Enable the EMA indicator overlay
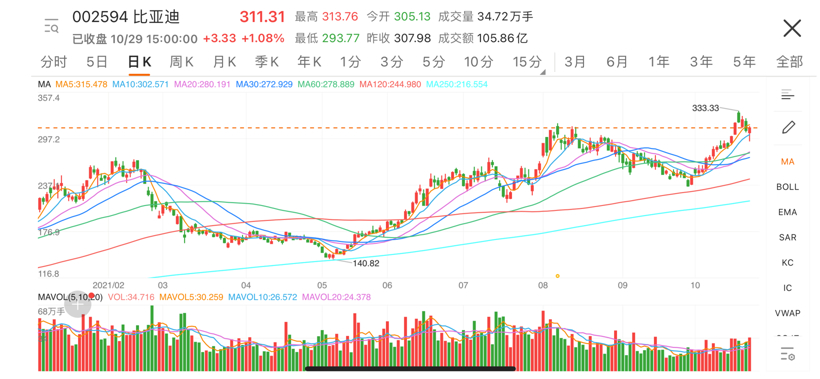820x379 pixels. (788, 212)
